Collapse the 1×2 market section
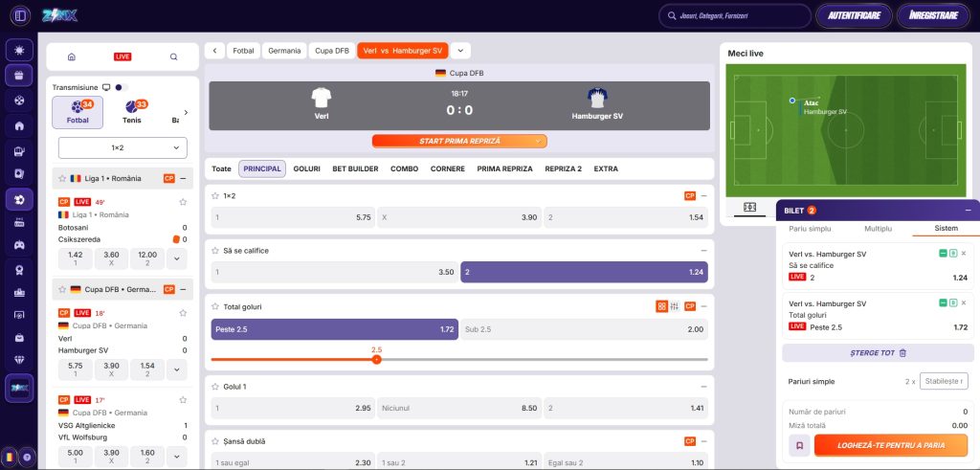Screen dimensions: 980x470 [x=704, y=195]
